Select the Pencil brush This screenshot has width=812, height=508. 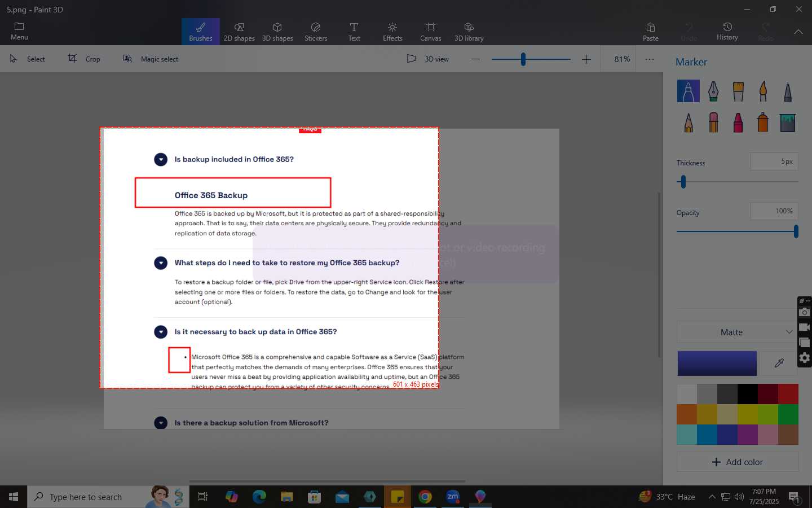coord(688,122)
